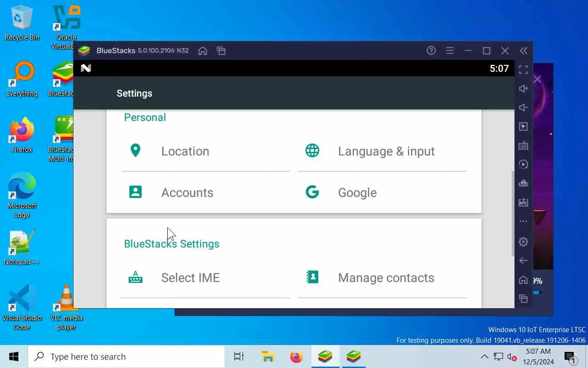
Task: Click the taskbar search box
Action: click(x=126, y=356)
